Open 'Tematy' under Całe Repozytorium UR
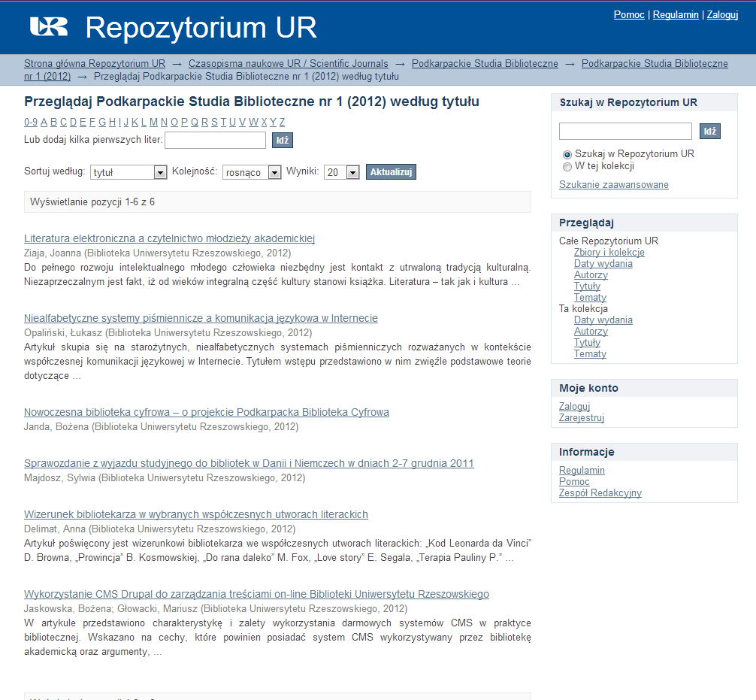 [590, 298]
